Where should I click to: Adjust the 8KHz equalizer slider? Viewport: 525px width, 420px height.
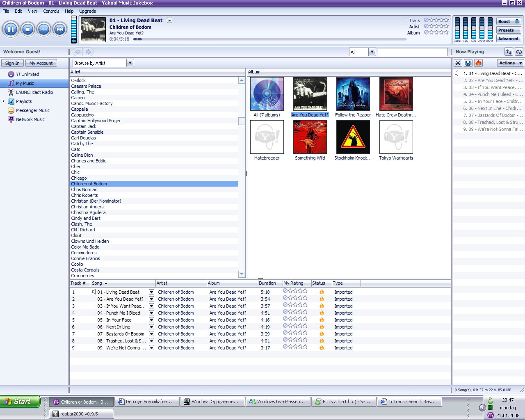coord(490,28)
